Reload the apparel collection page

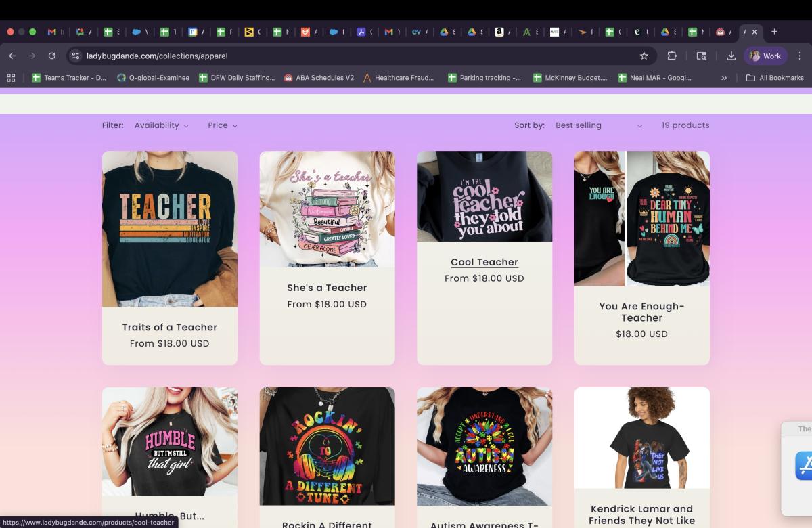click(x=52, y=56)
